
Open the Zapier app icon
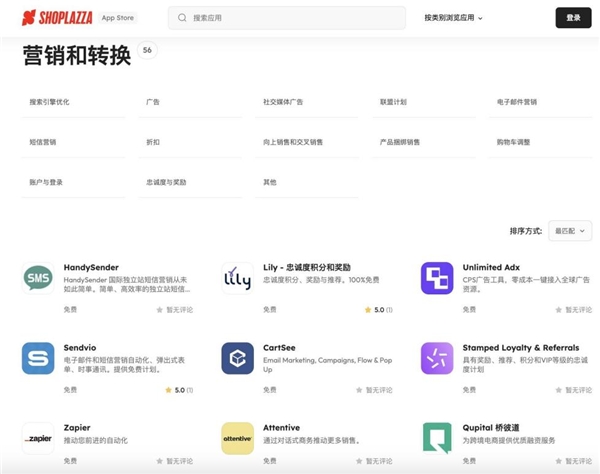point(38,438)
